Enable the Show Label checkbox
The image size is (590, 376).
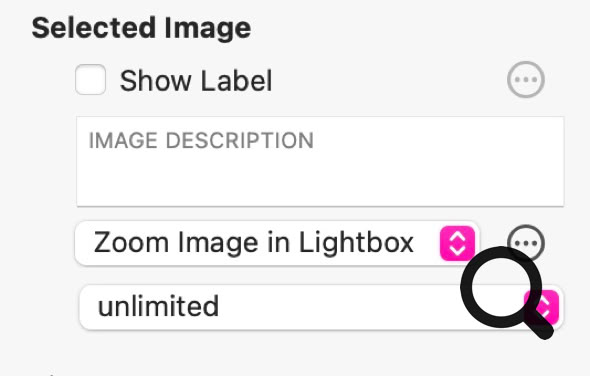coord(90,79)
